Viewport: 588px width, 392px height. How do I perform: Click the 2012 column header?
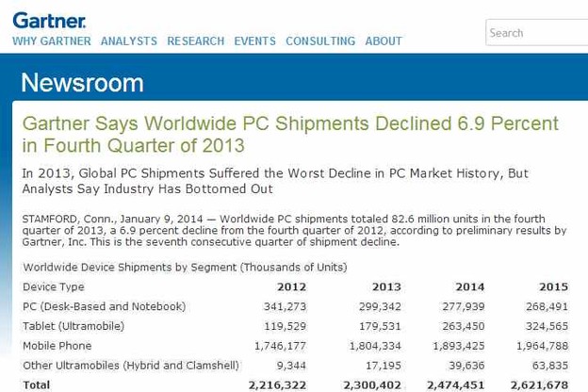[291, 286]
